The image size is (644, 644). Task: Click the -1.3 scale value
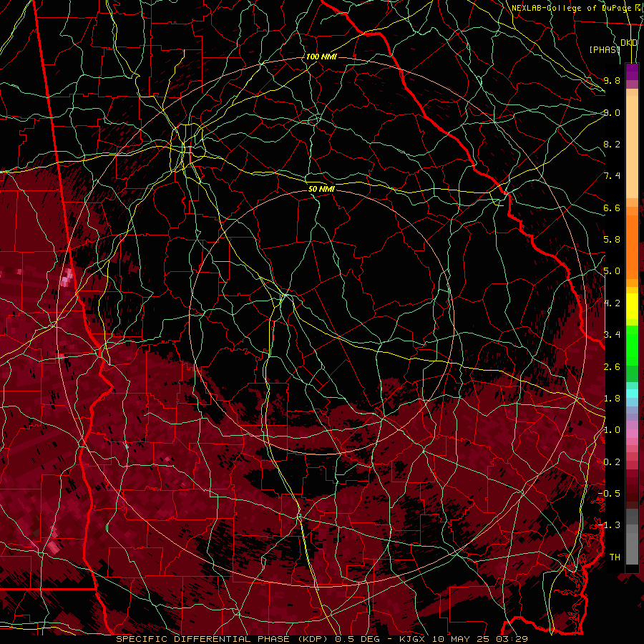[609, 525]
